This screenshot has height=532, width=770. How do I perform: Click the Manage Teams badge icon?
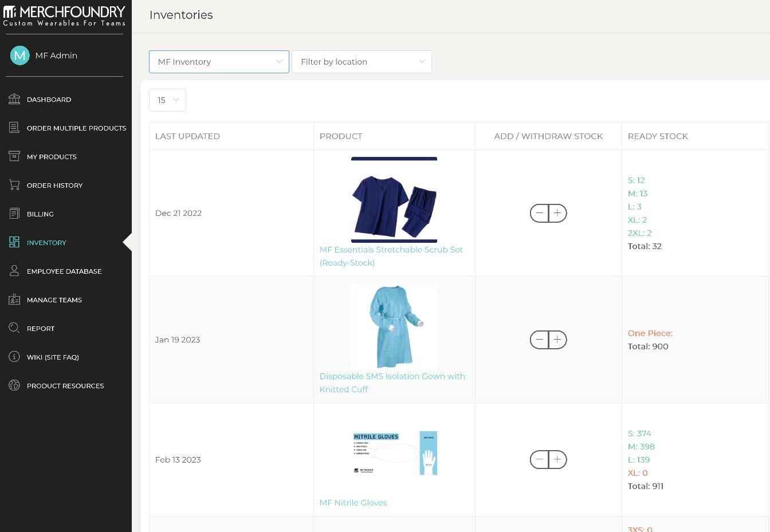point(14,300)
